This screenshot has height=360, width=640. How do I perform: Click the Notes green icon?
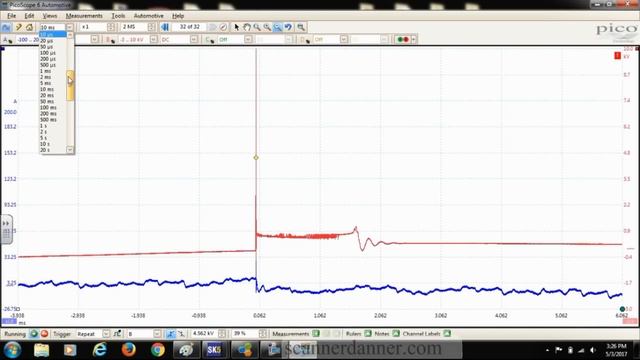pos(396,333)
